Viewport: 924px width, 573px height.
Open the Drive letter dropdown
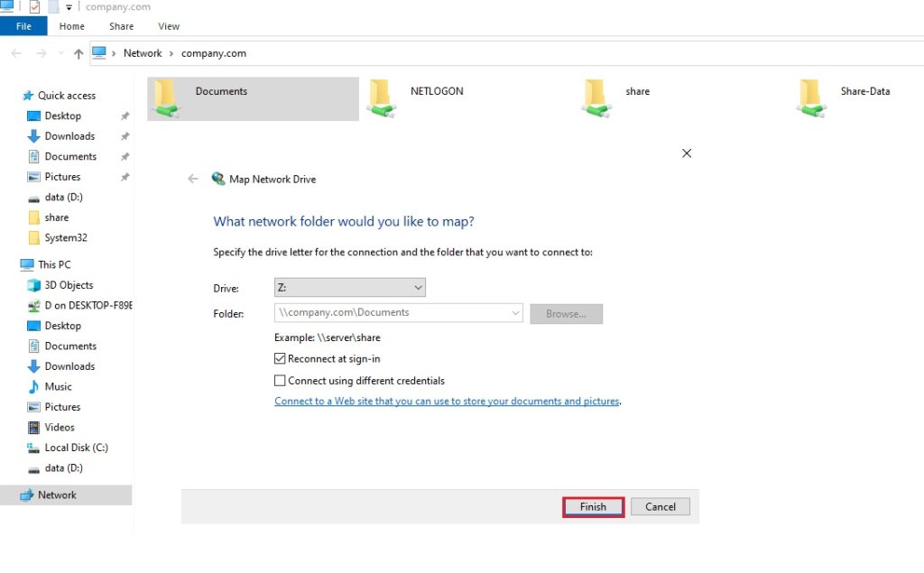point(418,287)
